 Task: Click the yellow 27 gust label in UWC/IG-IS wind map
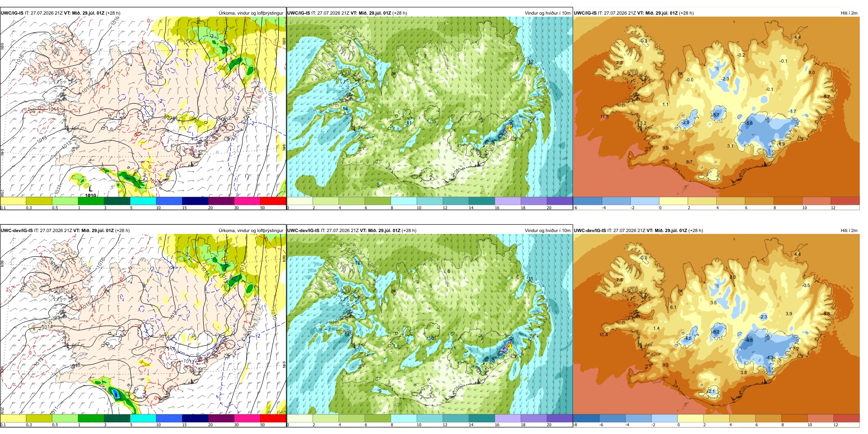click(x=509, y=128)
